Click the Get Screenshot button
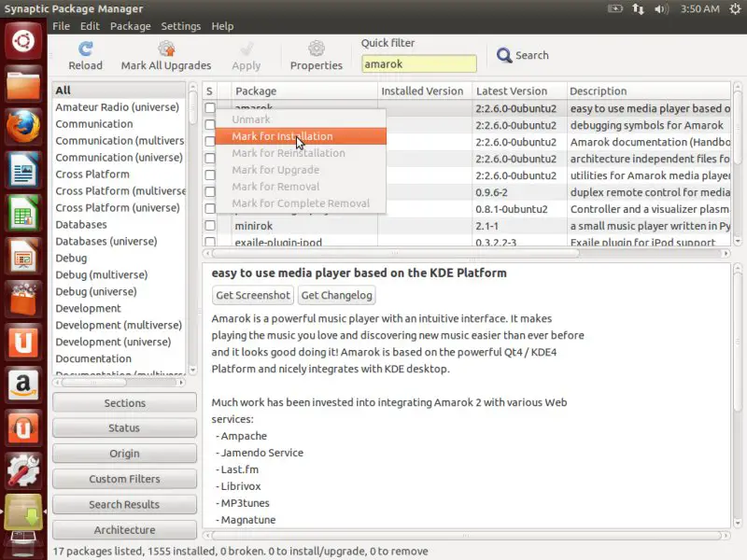 [x=253, y=295]
